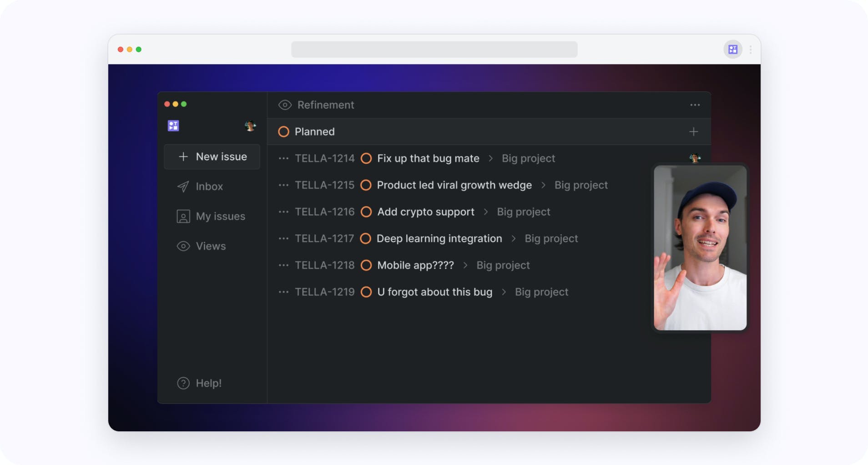Click the browser extension icon in toolbar
Image resolution: width=868 pixels, height=465 pixels.
click(x=732, y=49)
